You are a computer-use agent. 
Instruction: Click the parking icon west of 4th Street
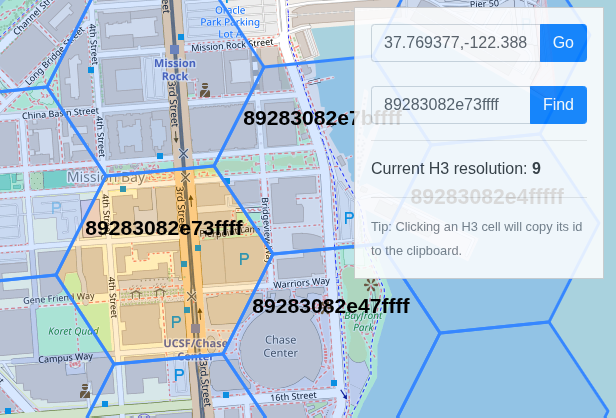point(56,208)
